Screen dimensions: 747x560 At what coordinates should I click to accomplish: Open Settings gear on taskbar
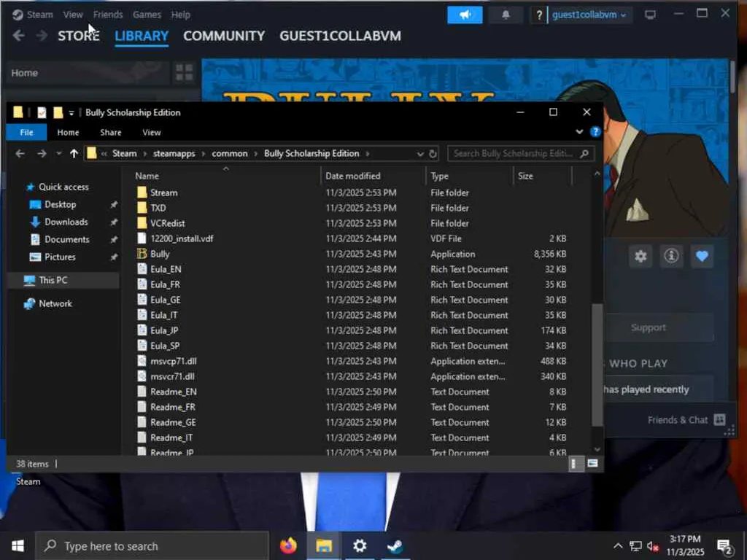pyautogui.click(x=359, y=545)
